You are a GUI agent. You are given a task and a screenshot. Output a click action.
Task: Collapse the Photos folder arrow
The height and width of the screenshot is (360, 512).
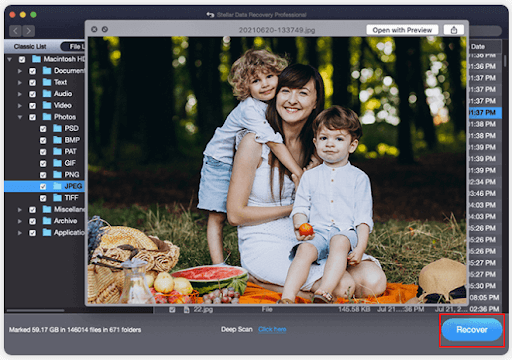pos(20,117)
